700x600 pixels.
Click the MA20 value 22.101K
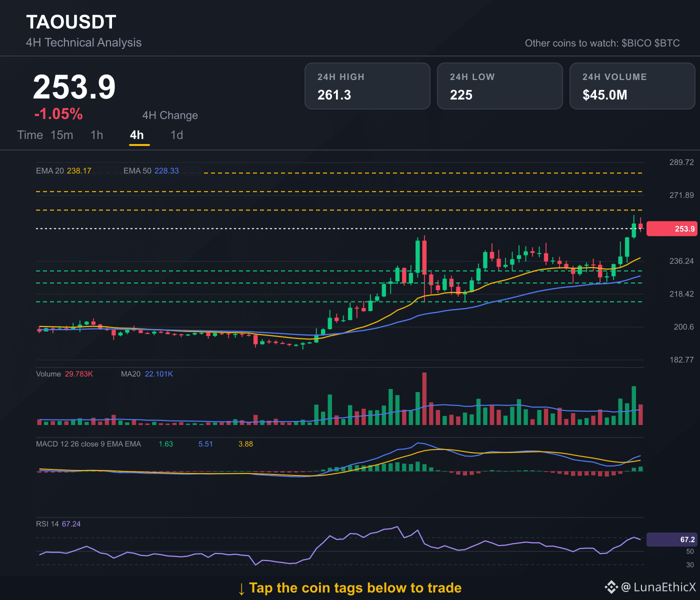coord(159,374)
